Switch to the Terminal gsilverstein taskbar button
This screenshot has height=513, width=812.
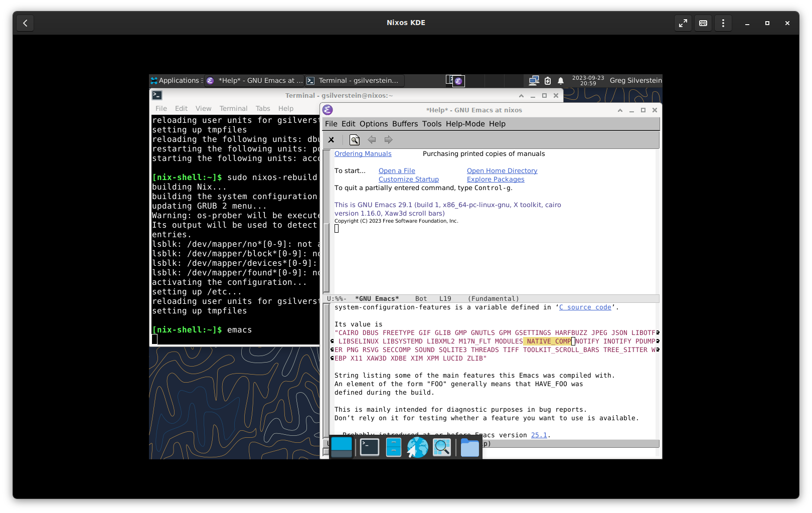pos(355,80)
